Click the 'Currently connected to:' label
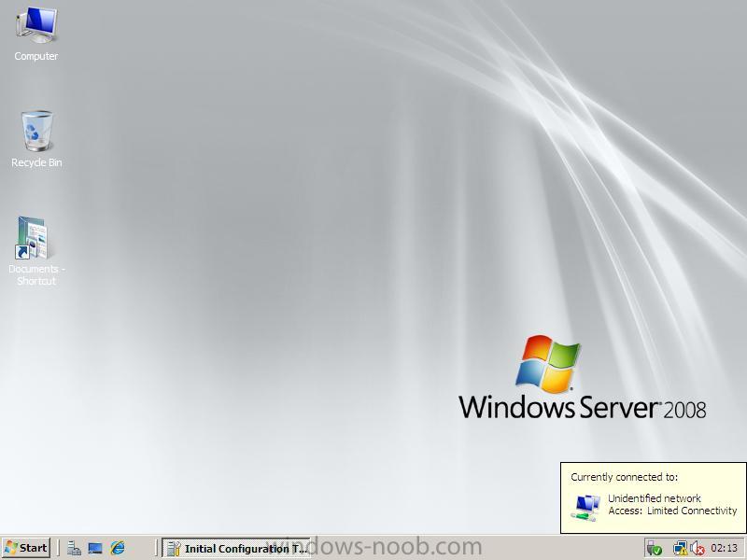The image size is (747, 560). tap(624, 477)
